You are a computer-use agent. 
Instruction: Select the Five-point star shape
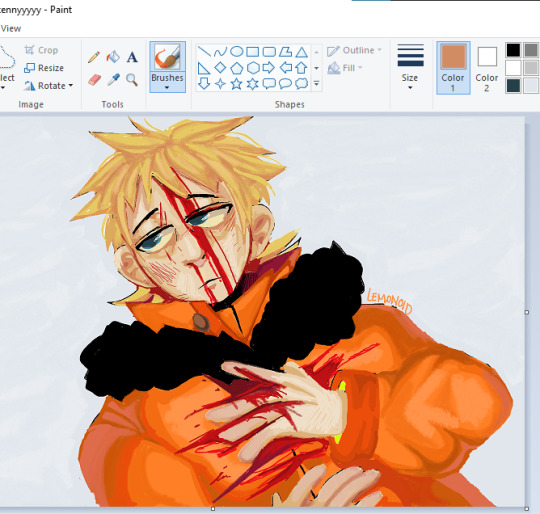(x=237, y=84)
